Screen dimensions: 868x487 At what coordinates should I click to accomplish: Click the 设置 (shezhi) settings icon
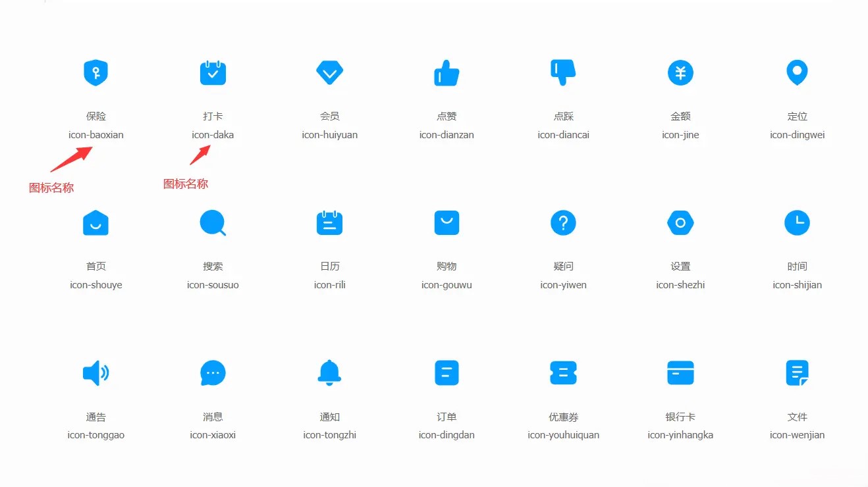point(680,222)
